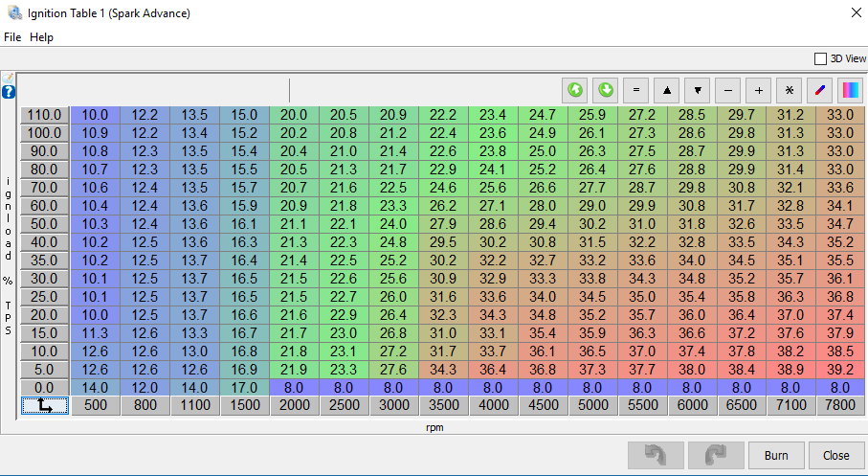Select the 70.0 load row header
The width and height of the screenshot is (868, 476).
45,188
